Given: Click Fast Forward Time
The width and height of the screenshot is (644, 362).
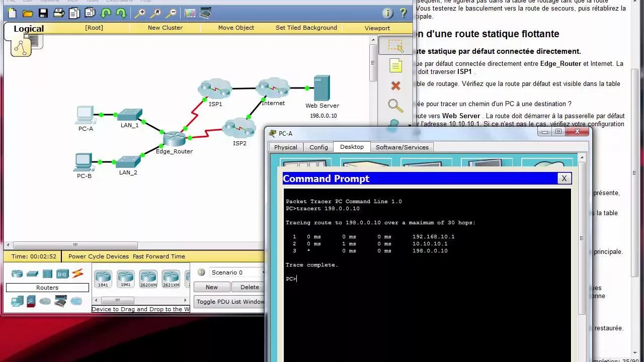Looking at the screenshot, I should pyautogui.click(x=158, y=256).
